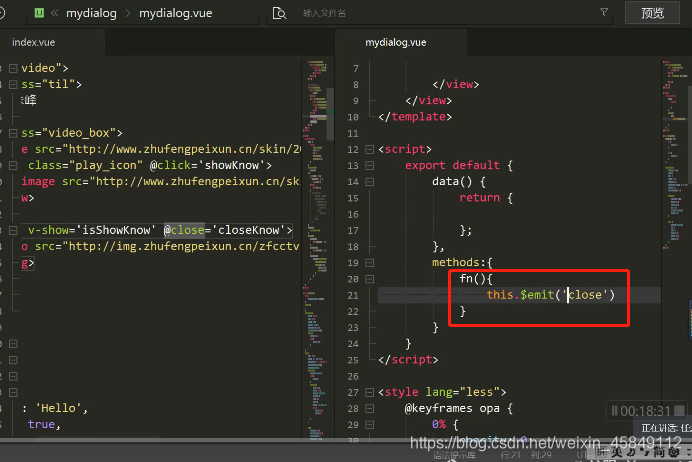The width and height of the screenshot is (692, 462).
Task: Click the </template> closing tag
Action: [415, 116]
